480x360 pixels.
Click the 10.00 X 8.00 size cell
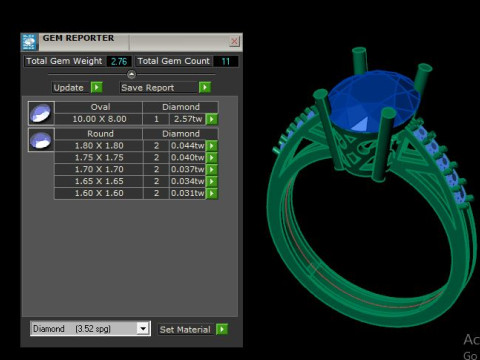(x=99, y=119)
